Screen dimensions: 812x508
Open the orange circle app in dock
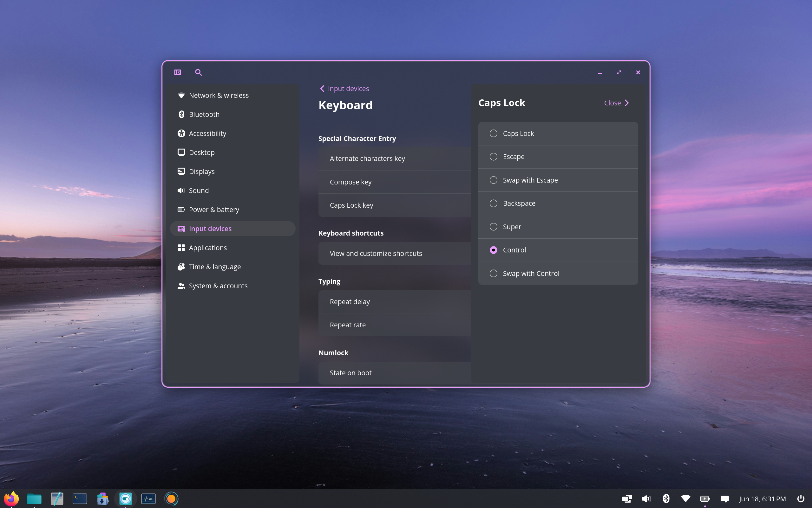click(171, 498)
